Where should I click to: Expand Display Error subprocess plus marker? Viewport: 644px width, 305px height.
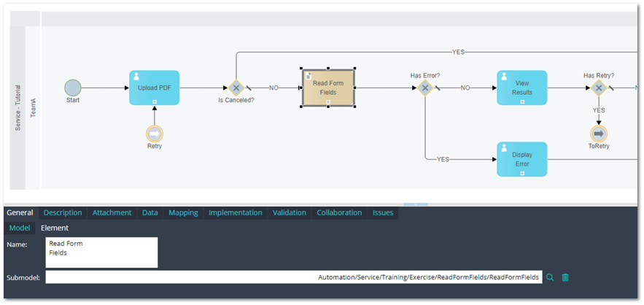522,173
